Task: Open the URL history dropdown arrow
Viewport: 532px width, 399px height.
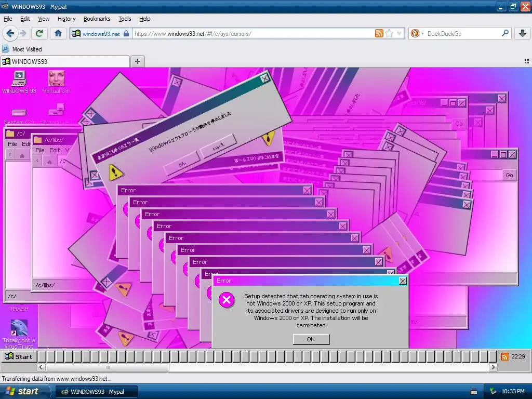Action: (400, 33)
